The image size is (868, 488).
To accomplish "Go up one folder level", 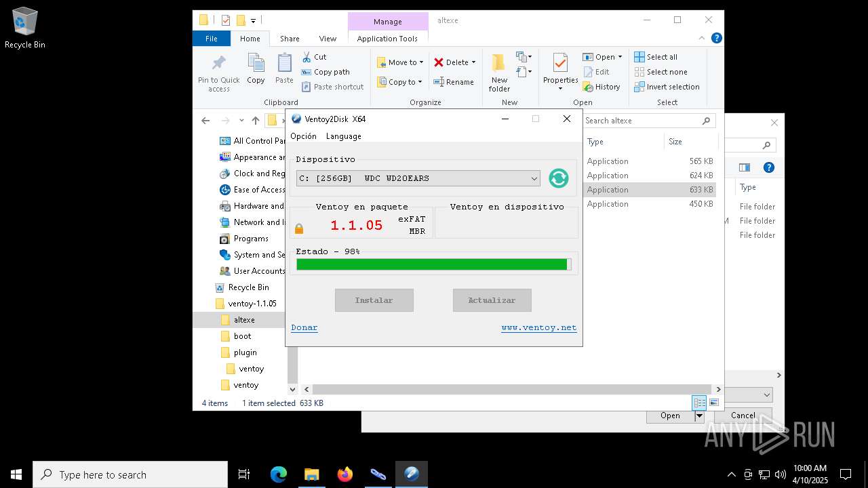I will click(x=255, y=121).
